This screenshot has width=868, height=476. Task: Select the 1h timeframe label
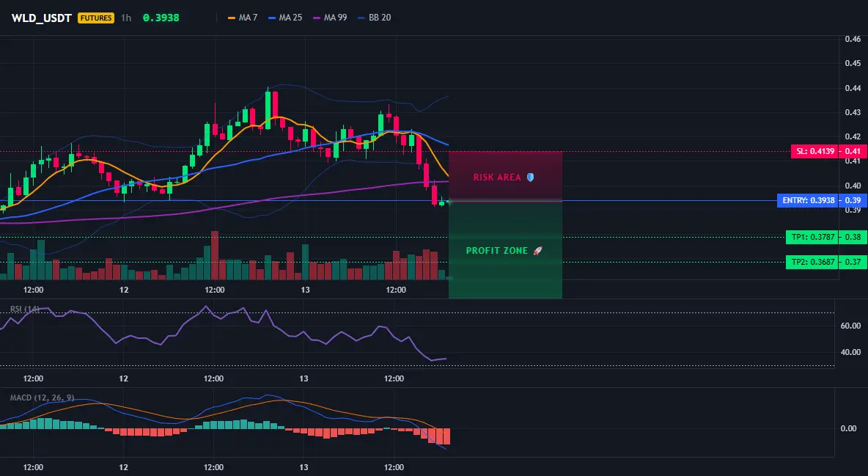126,18
